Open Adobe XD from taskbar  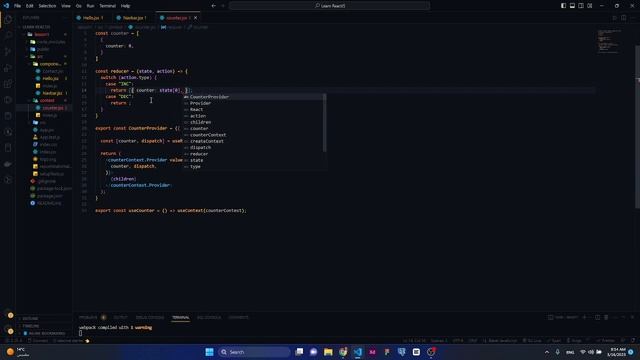(x=372, y=352)
